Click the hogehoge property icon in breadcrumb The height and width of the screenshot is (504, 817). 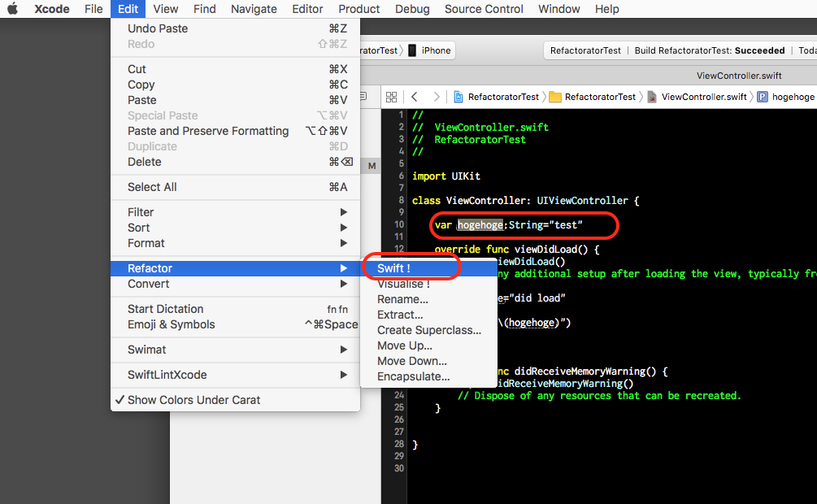coord(763,97)
